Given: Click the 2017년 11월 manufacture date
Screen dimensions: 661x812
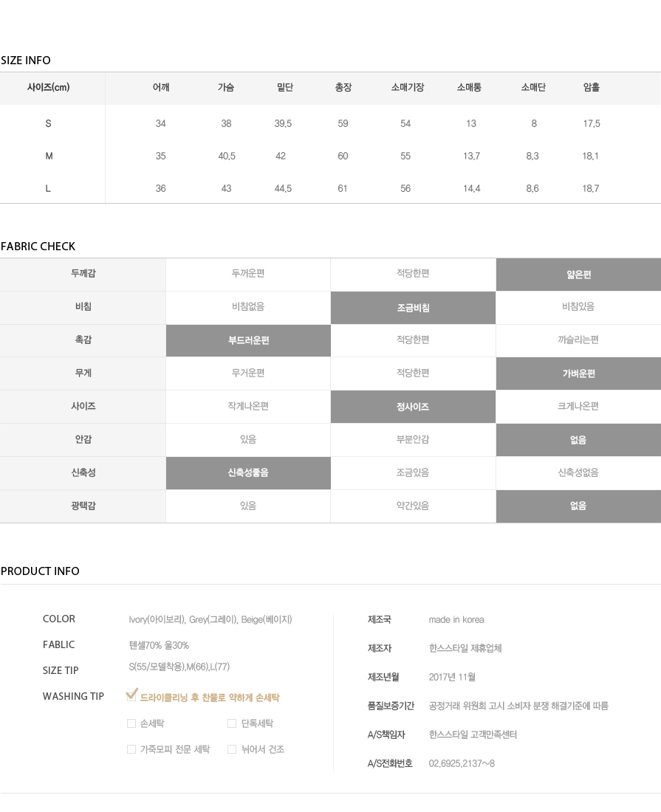Looking at the screenshot, I should pos(452,678).
